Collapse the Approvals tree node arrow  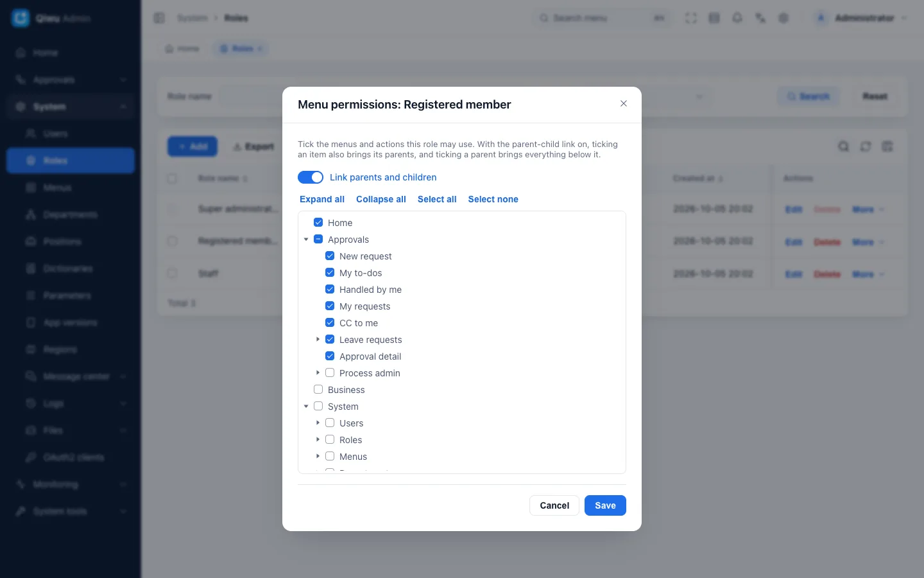[x=306, y=239]
